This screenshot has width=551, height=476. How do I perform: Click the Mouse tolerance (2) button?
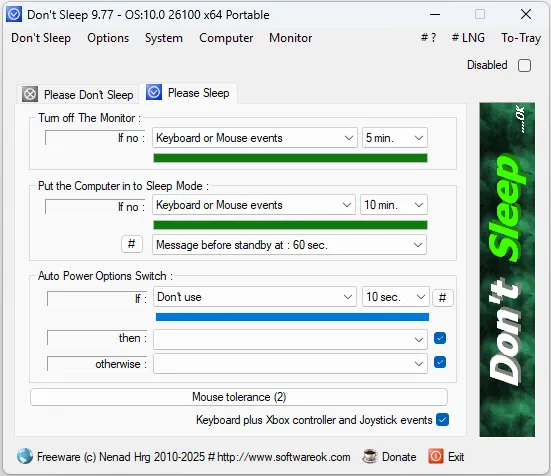coord(239,397)
